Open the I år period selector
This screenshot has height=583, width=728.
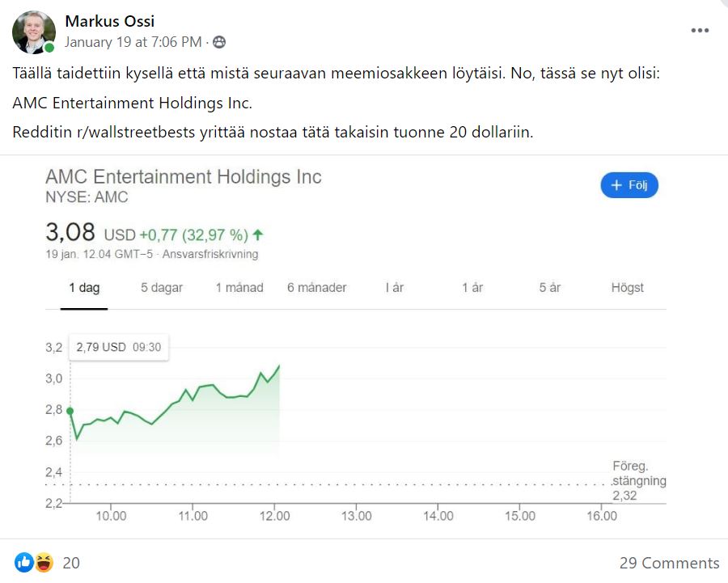click(x=394, y=287)
